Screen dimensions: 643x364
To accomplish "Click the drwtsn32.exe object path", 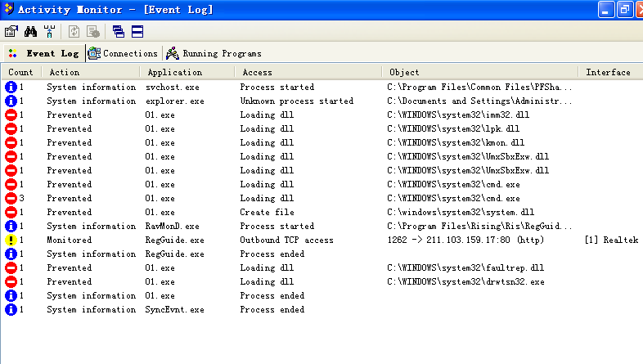I will (465, 281).
